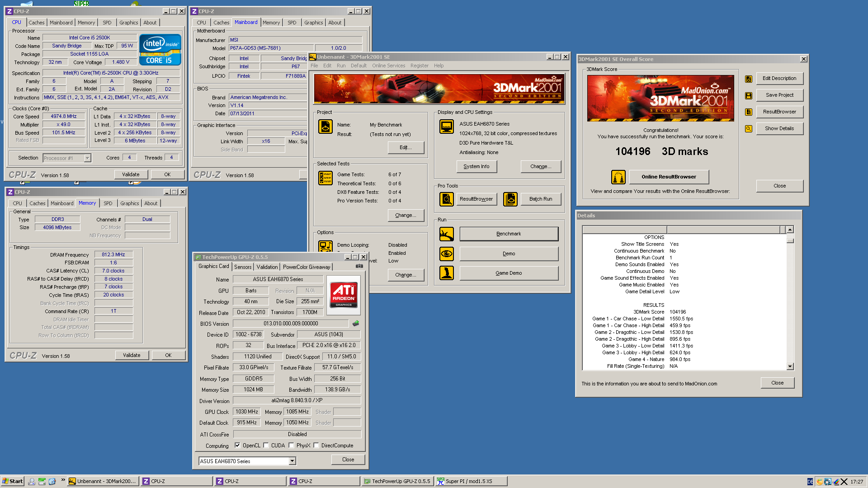Click the project icon next to My Benchmark
The width and height of the screenshot is (868, 488).
tap(325, 127)
